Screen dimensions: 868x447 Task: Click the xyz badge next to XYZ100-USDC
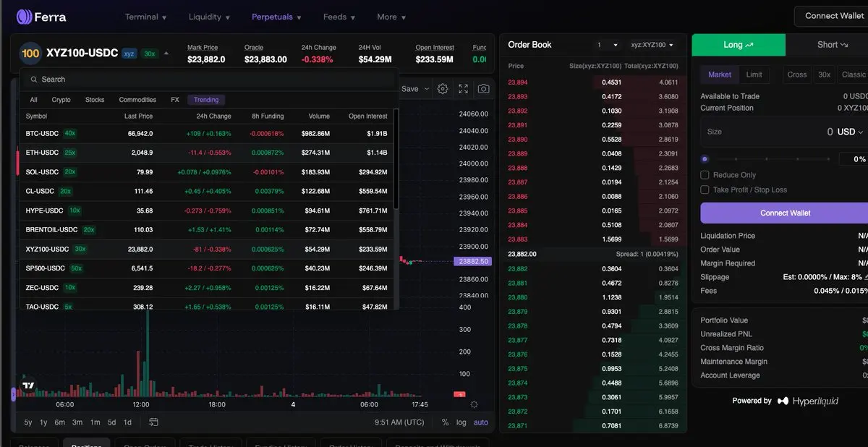(129, 54)
